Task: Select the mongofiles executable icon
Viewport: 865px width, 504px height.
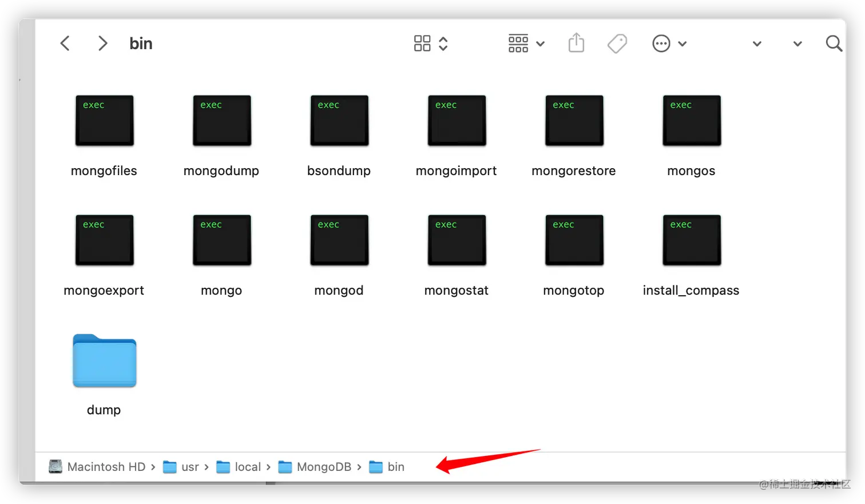Action: coord(104,121)
